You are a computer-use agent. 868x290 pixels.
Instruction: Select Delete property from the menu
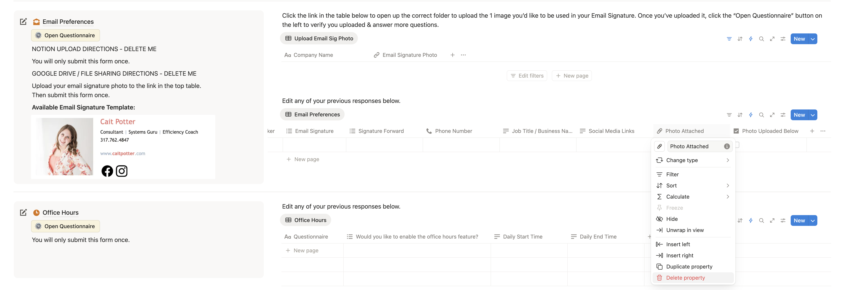click(685, 278)
